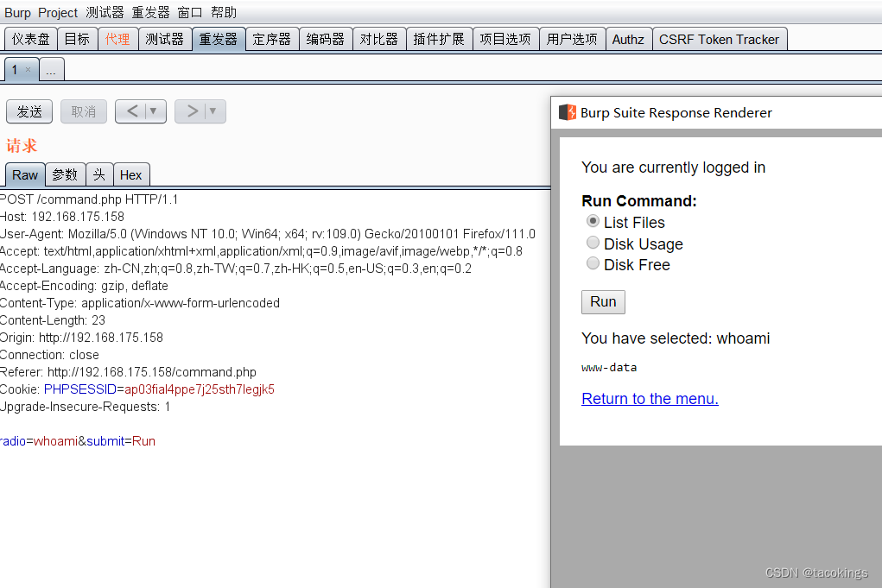Click the Host: 192.168.175.158 header line
This screenshot has width=882, height=588.
click(x=62, y=217)
